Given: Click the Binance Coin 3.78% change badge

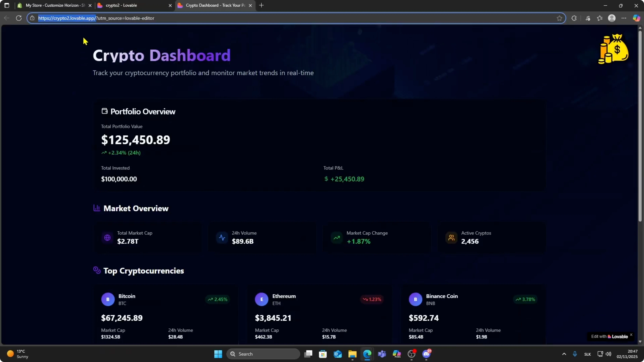Looking at the screenshot, I should [526, 299].
